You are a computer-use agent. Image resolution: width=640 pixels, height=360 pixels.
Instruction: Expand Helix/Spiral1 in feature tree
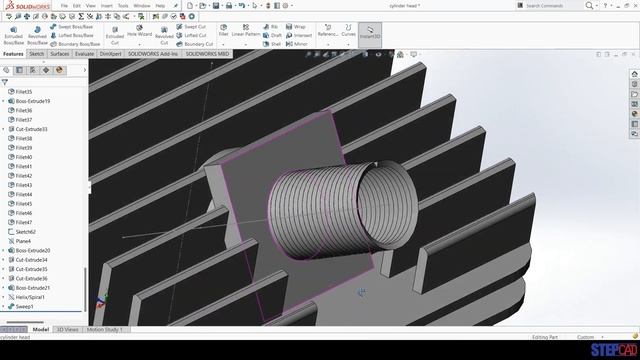click(4, 297)
